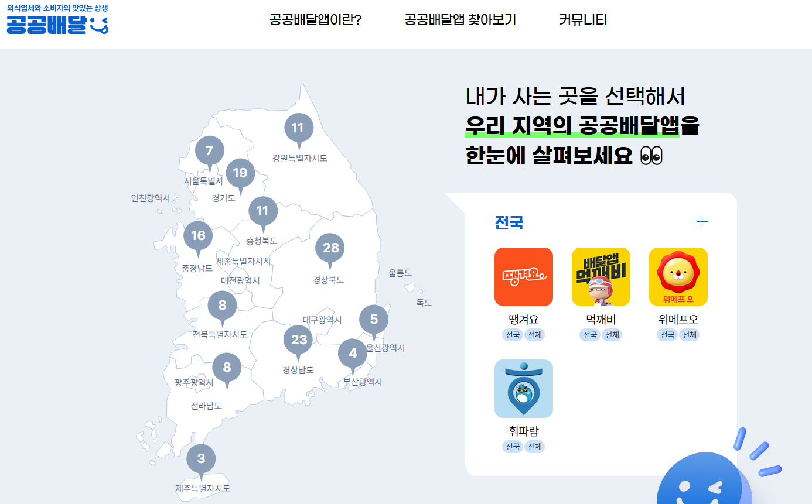
Task: Click the 제주특별자치도 map label
Action: coord(203,488)
